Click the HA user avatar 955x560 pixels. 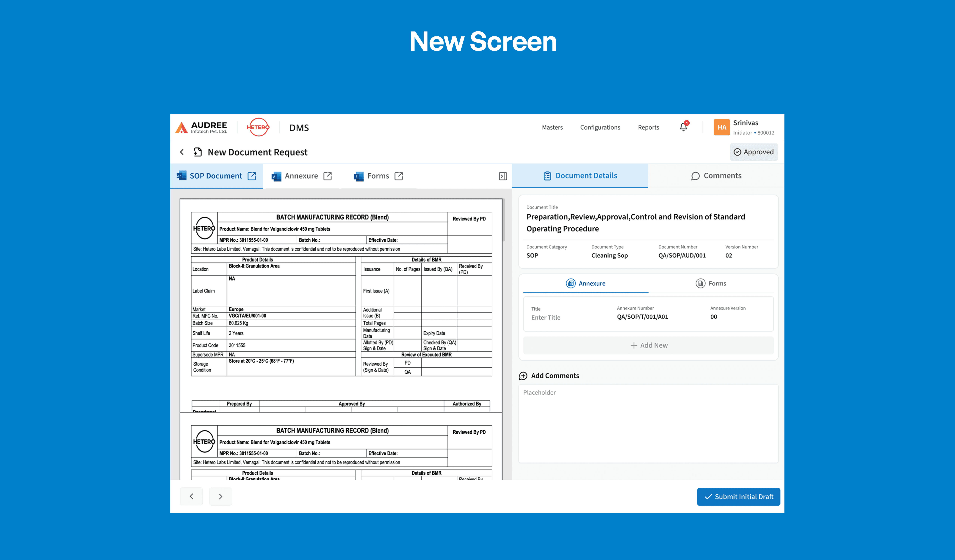pos(721,127)
